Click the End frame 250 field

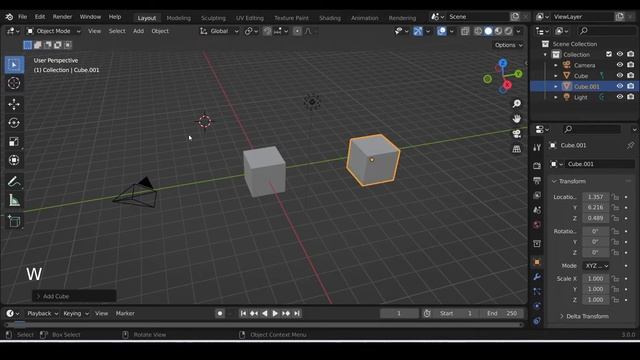[502, 313]
